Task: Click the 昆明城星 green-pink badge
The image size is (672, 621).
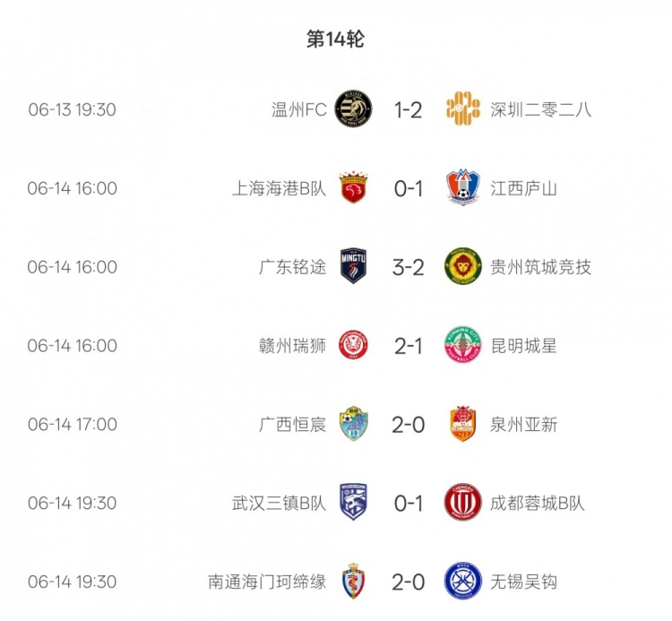Action: coord(463,345)
